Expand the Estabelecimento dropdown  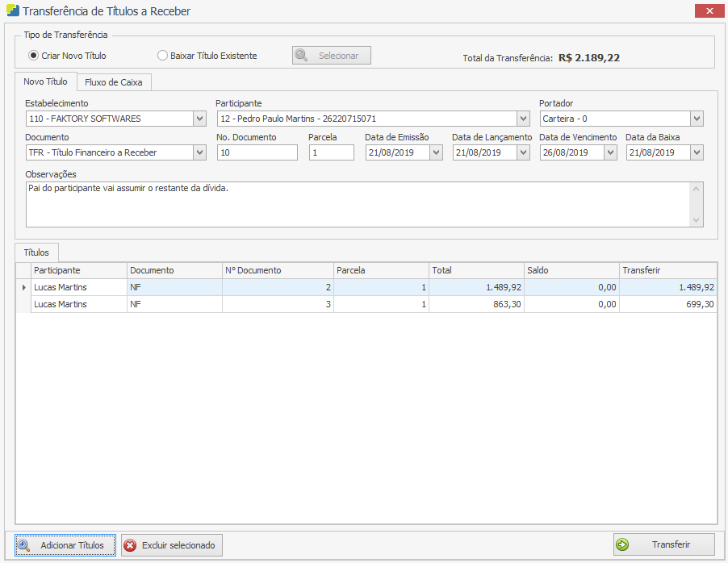coord(199,119)
